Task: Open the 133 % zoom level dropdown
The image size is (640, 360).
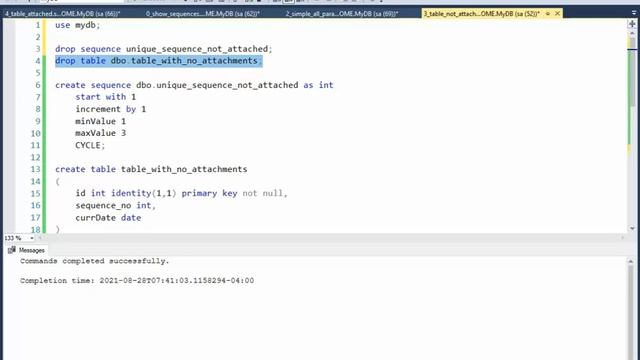Action: pyautogui.click(x=31, y=238)
